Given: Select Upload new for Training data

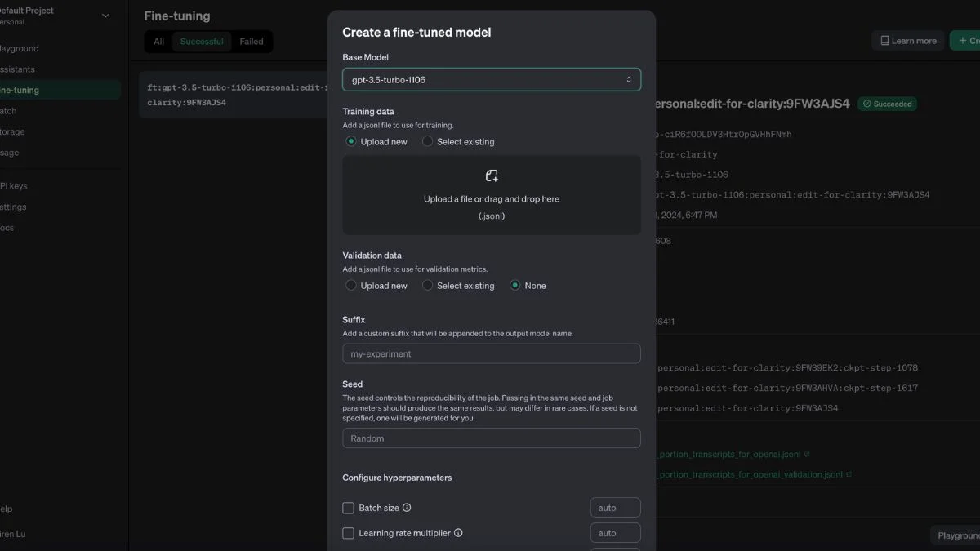Looking at the screenshot, I should [x=351, y=141].
